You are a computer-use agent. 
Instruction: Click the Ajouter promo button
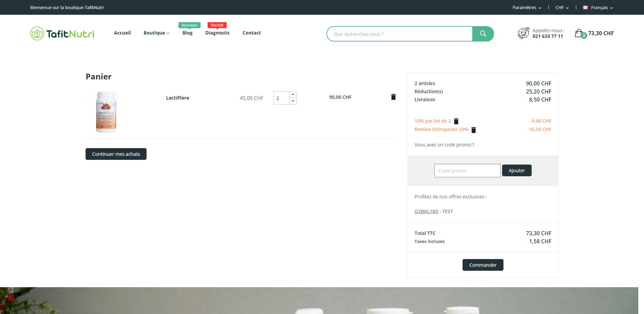click(x=517, y=171)
